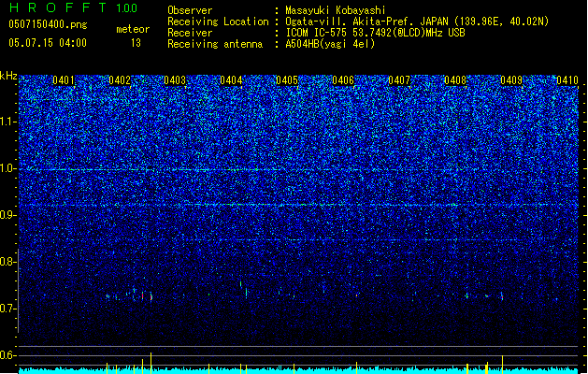Click the tallest yellow meteor spike near 0402
This screenshot has height=374, width=588.
coord(151,363)
